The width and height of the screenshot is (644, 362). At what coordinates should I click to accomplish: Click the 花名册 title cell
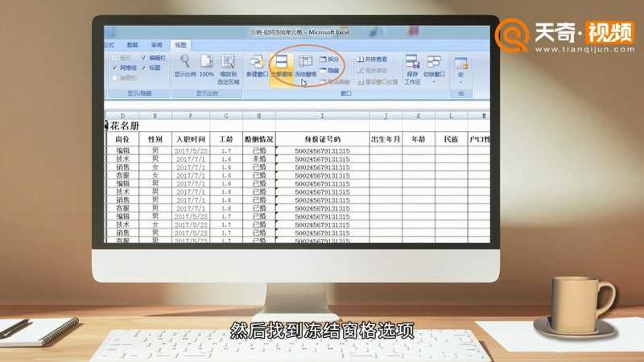[125, 125]
